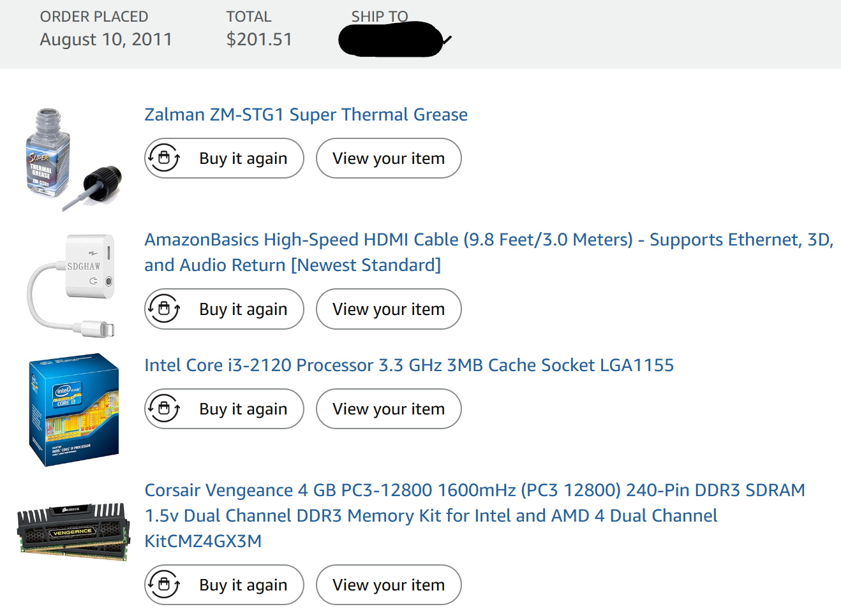Open the Zalman ZM-STG1 Super Thermal Grease link
Viewport: 841px width, 616px height.
[x=306, y=115]
